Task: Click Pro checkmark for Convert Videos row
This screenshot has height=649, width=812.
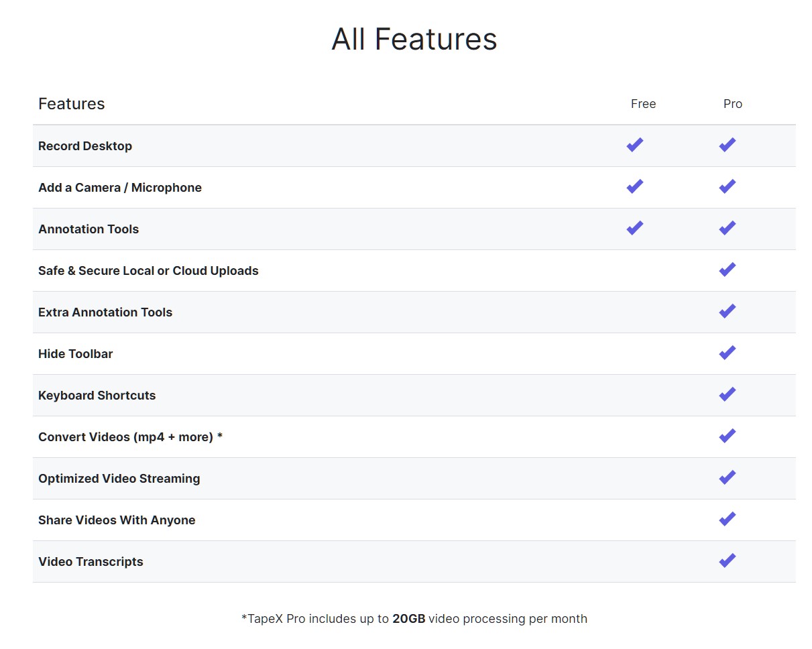Action: 727,436
